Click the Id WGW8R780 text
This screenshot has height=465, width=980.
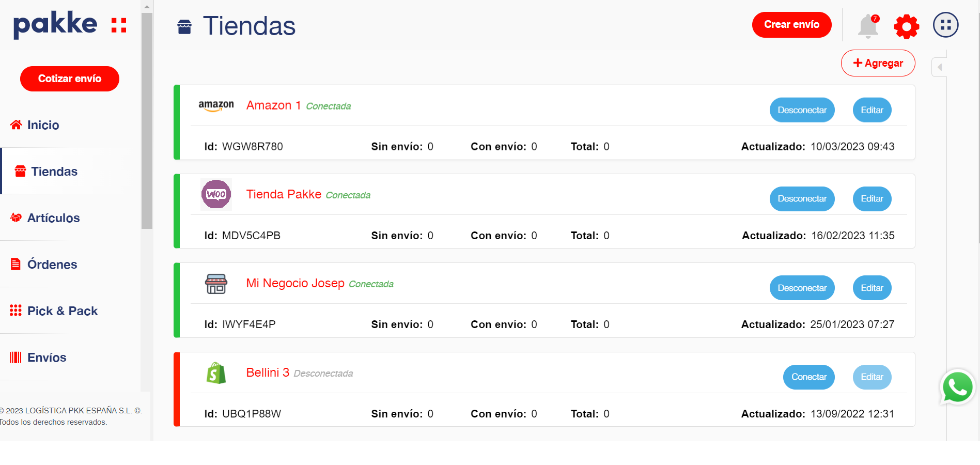(x=243, y=146)
